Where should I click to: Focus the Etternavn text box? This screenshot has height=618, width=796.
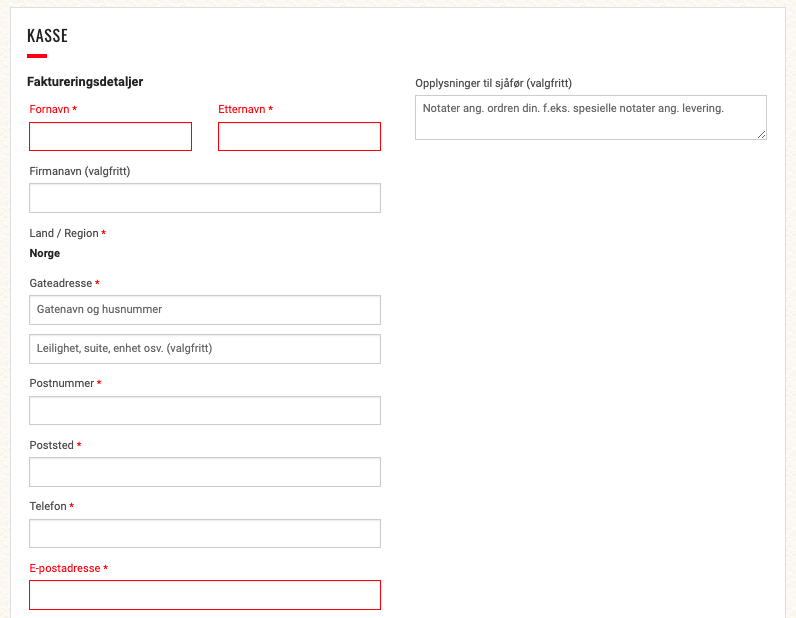click(x=299, y=137)
